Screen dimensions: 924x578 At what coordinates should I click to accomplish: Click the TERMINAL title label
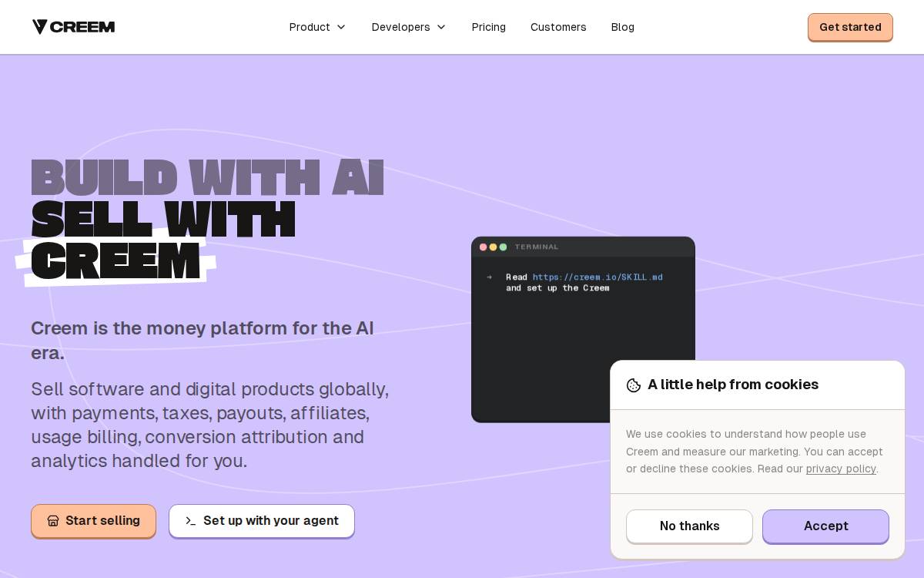[x=537, y=247]
